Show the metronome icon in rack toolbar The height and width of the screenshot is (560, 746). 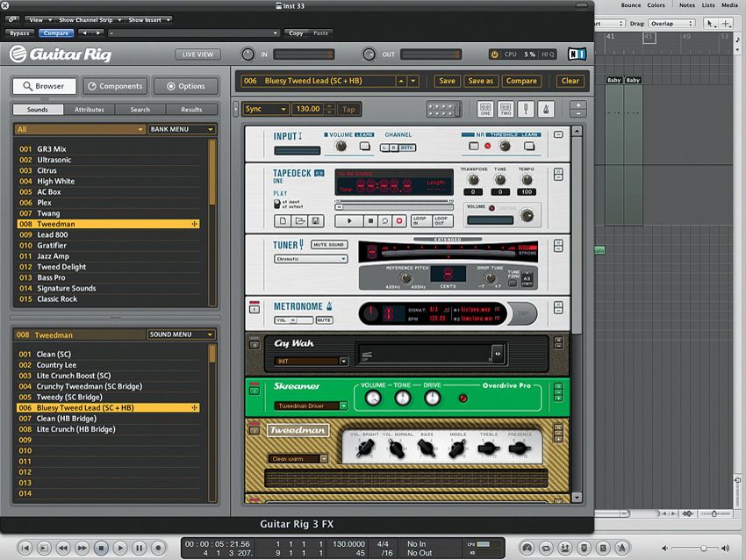[546, 110]
